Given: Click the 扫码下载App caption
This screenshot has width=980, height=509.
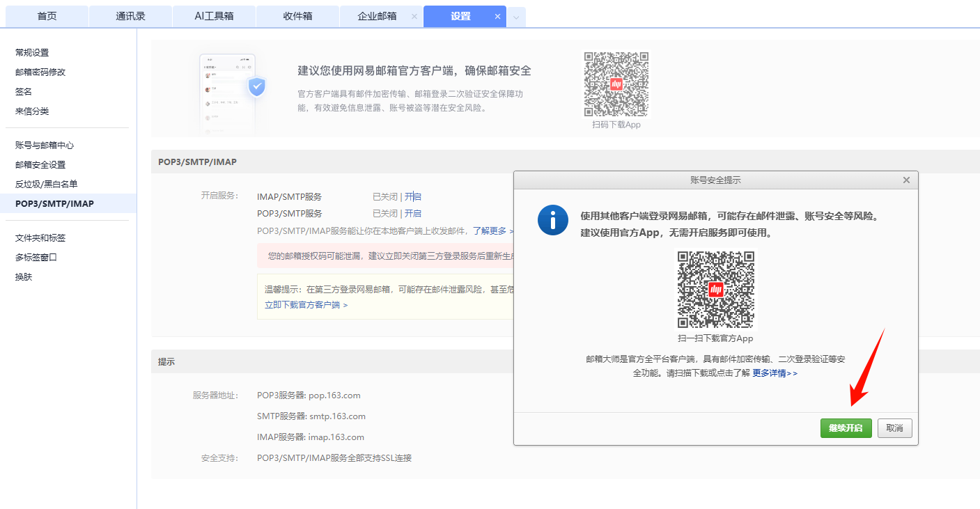Looking at the screenshot, I should 616,125.
